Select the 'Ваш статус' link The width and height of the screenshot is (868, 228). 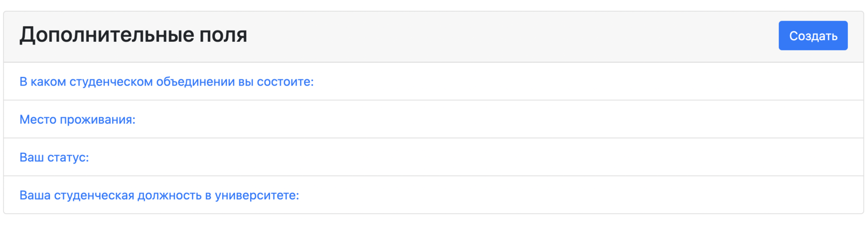point(54,157)
